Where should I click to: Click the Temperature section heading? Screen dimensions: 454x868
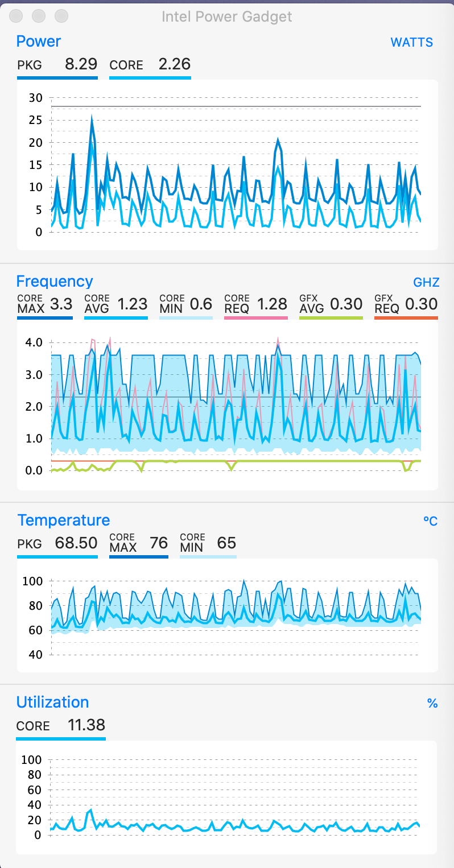point(64,520)
